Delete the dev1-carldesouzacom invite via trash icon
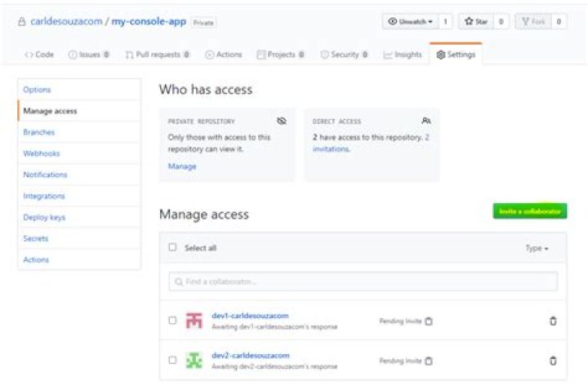The width and height of the screenshot is (588, 390). click(553, 321)
